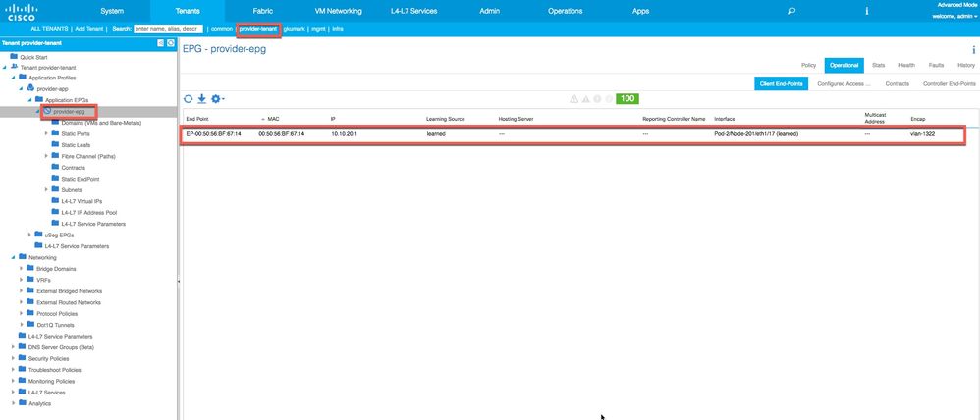Open the welcome, admin user dropdown
The width and height of the screenshot is (980, 420).
[954, 17]
